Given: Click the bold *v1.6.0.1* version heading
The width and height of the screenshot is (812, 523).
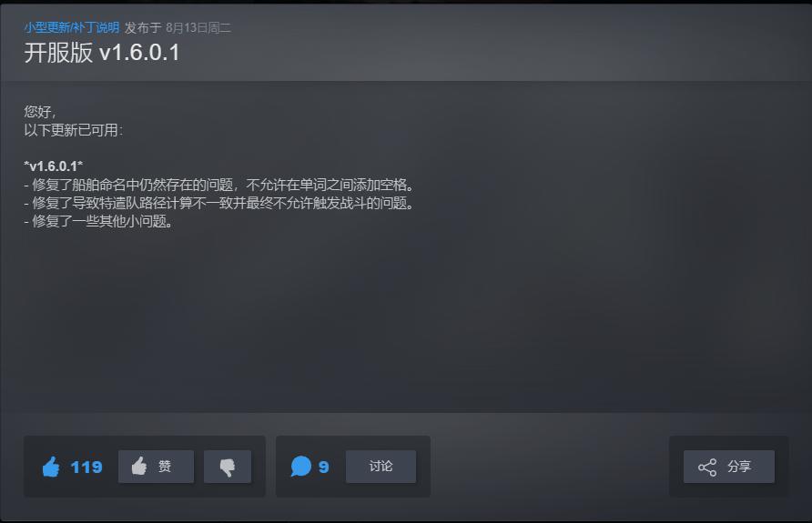Looking at the screenshot, I should tap(54, 166).
